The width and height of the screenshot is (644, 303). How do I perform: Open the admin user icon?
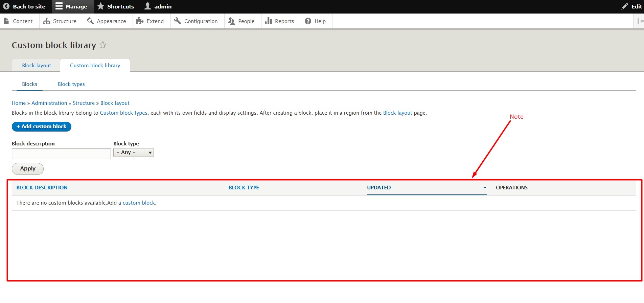coord(148,6)
